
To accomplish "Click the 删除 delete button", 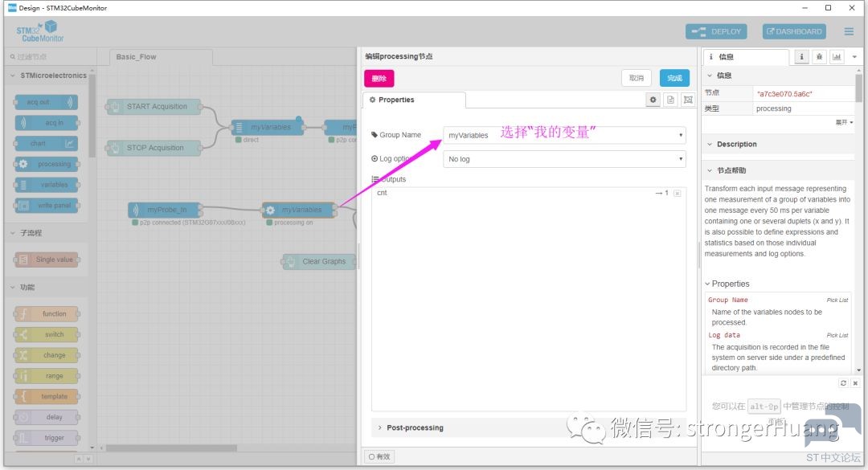I will [x=379, y=78].
